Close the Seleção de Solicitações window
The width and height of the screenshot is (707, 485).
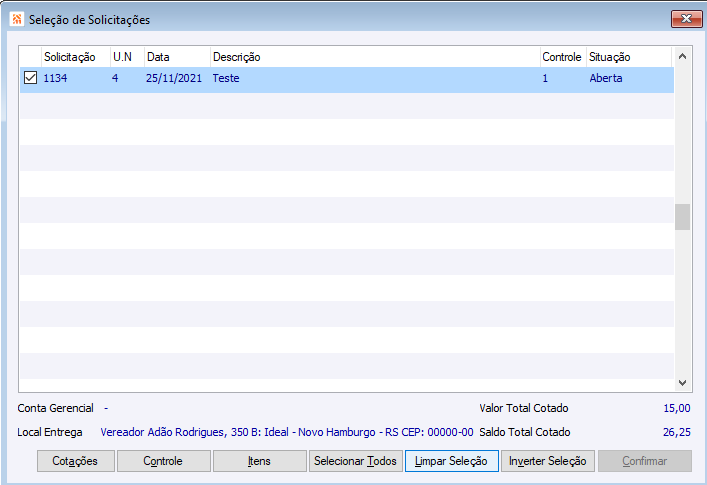tap(686, 19)
